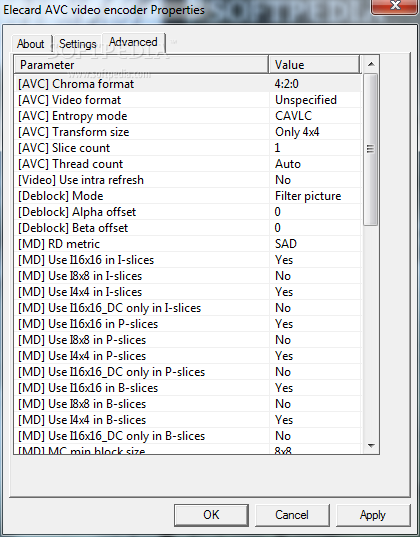Switch to the About tab
Viewport: 420px width, 537px height.
point(32,44)
